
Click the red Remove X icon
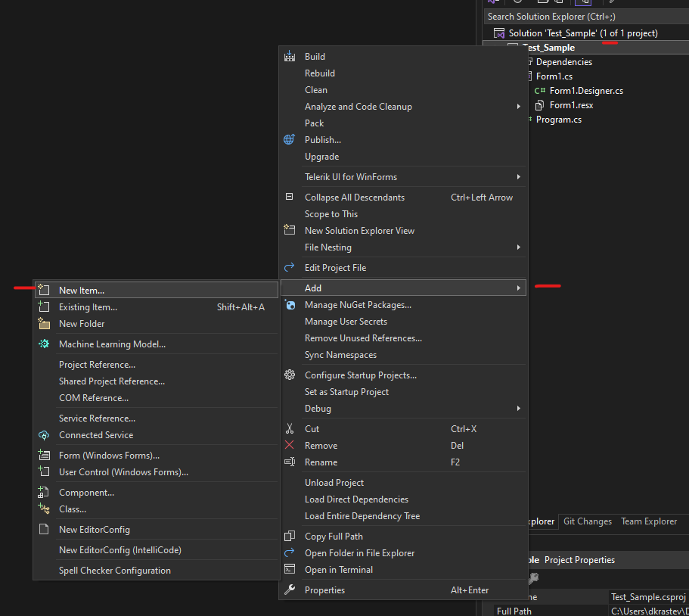pos(290,445)
